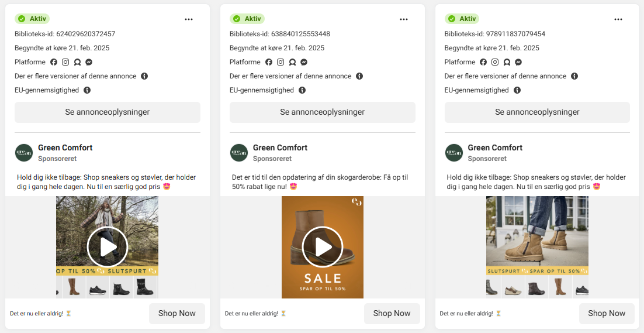The height and width of the screenshot is (333, 644).
Task: Click Aktiv status badge on ad 624029620372457
Action: pos(32,19)
